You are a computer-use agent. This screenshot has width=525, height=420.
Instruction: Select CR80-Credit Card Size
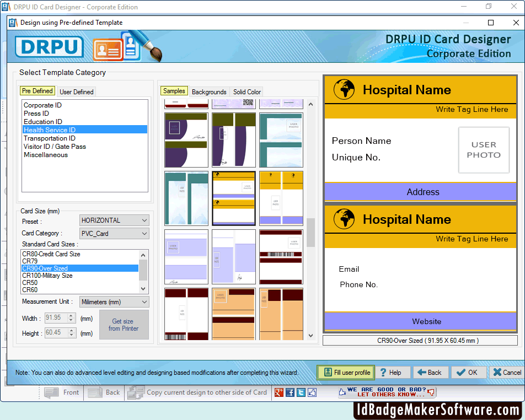pyautogui.click(x=79, y=254)
